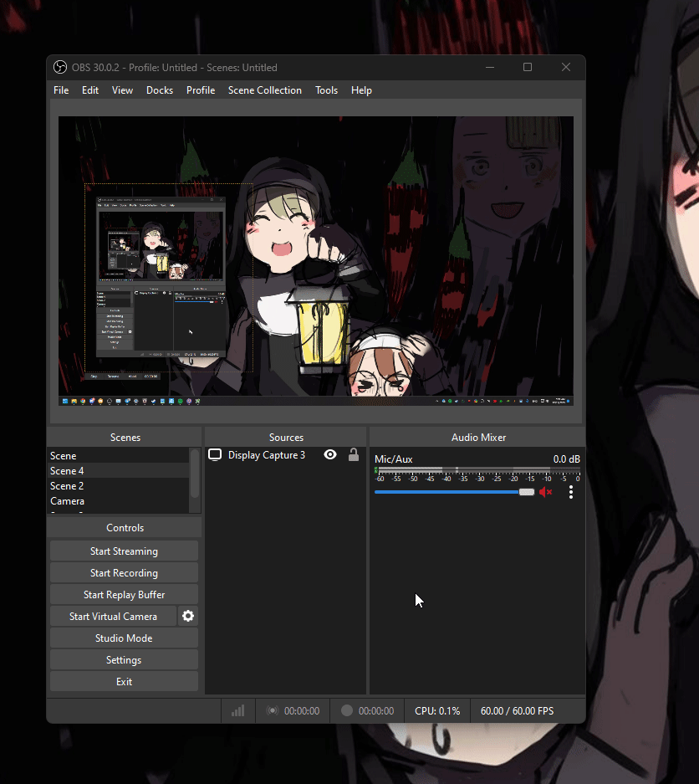Viewport: 699px width, 784px height.
Task: Click the CPU: 0.1% status entry
Action: click(x=437, y=710)
